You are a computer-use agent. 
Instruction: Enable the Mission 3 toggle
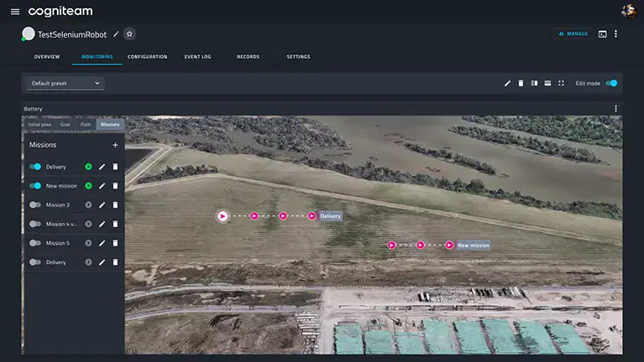pyautogui.click(x=35, y=204)
